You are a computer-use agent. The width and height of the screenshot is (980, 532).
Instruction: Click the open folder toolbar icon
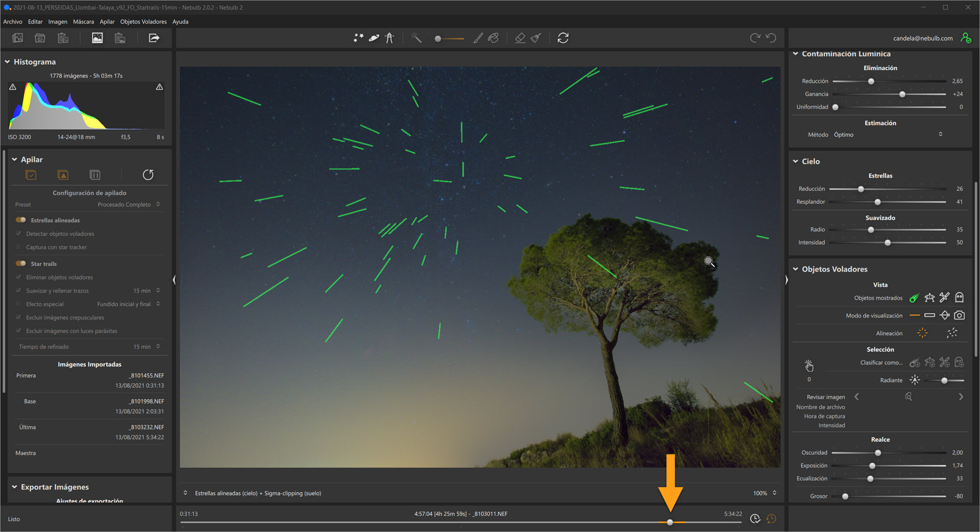click(x=40, y=38)
